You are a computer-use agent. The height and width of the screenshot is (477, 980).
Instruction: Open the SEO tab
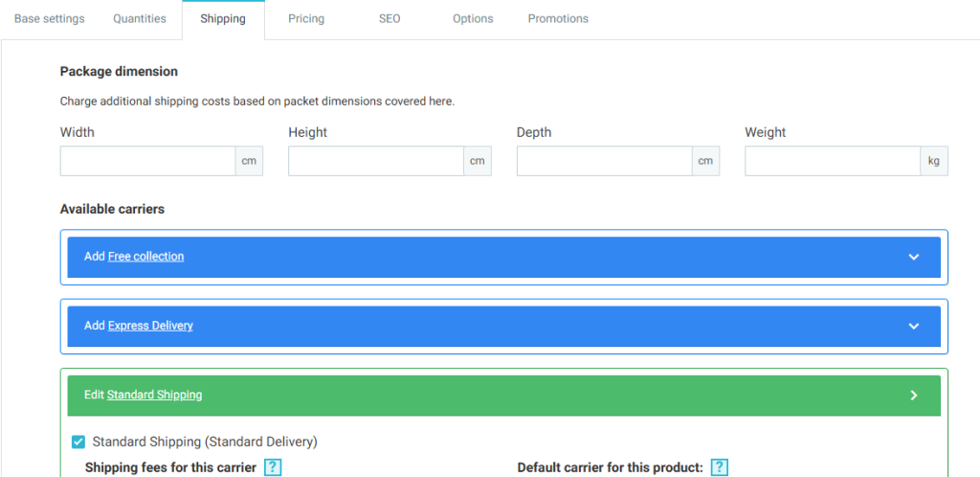click(390, 19)
